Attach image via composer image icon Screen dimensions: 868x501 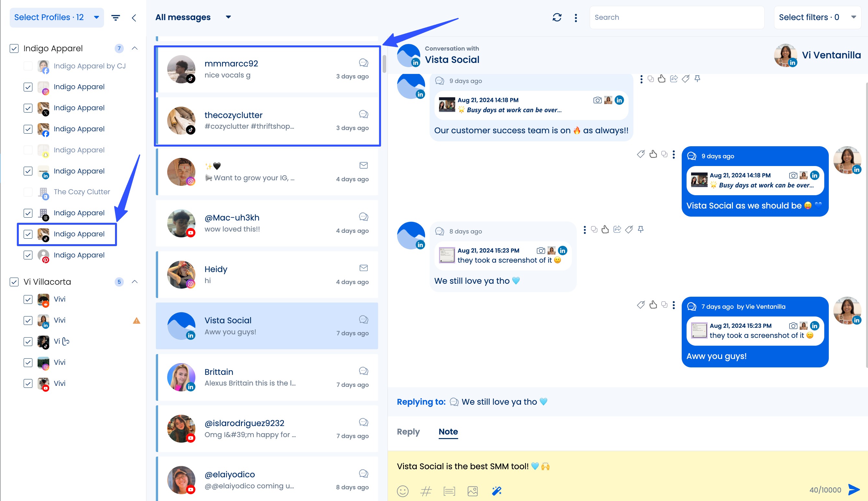473,491
